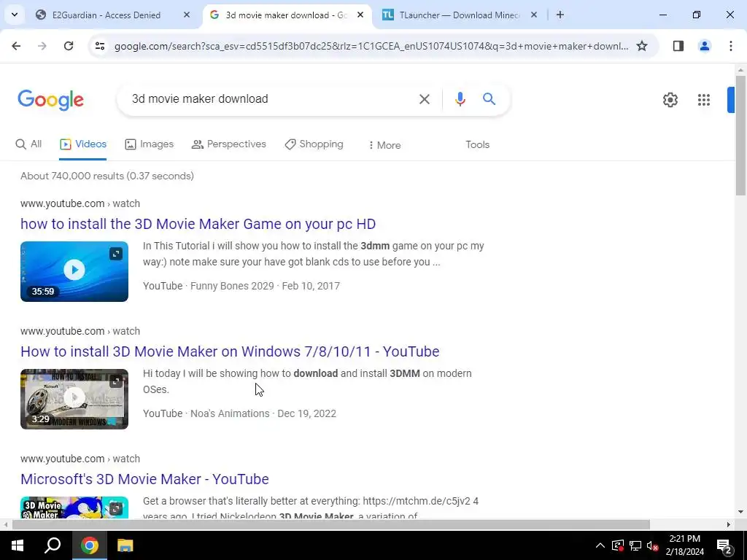Reload the current page
The image size is (747, 560).
(69, 46)
